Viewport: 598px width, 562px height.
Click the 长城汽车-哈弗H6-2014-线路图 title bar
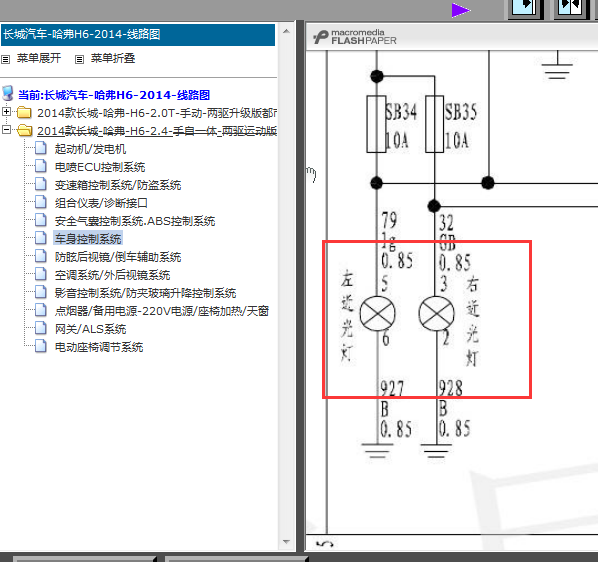pyautogui.click(x=138, y=35)
